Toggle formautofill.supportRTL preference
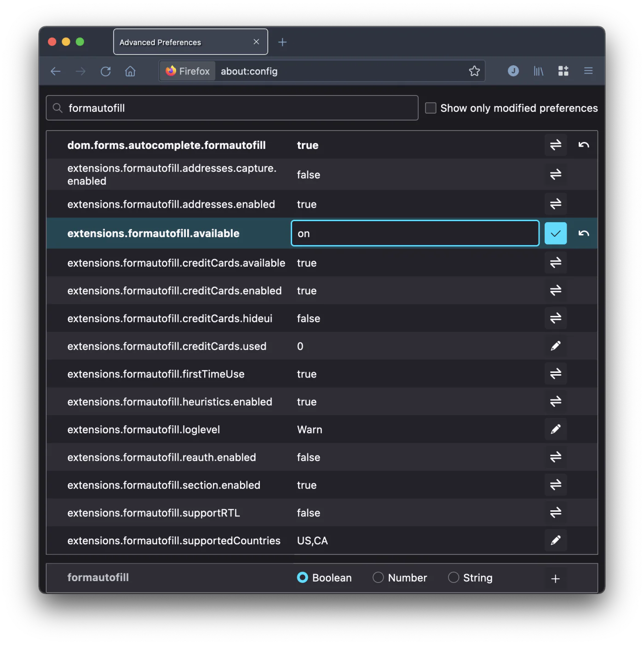 point(556,513)
